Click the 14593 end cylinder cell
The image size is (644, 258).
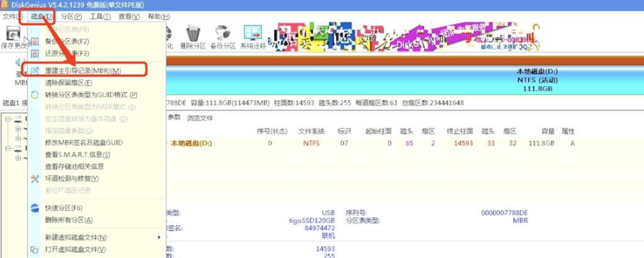click(x=464, y=143)
